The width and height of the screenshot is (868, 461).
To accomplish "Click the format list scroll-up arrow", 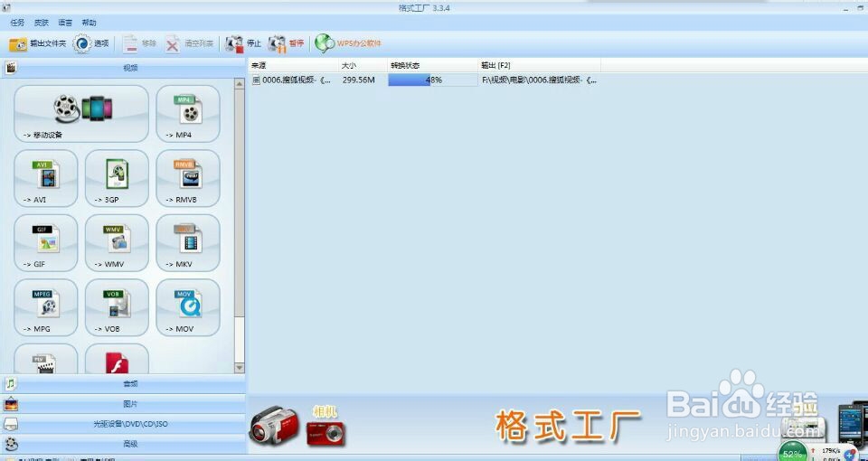I will click(239, 83).
